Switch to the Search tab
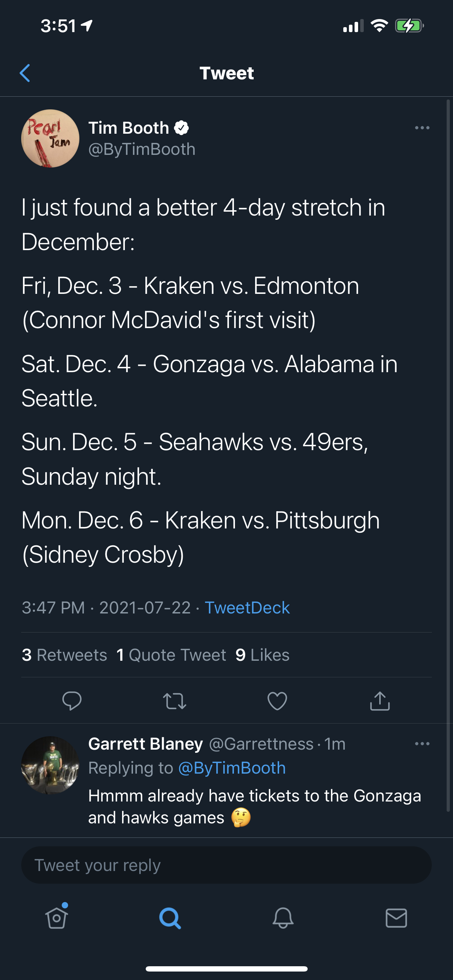Image resolution: width=453 pixels, height=980 pixels. click(170, 918)
